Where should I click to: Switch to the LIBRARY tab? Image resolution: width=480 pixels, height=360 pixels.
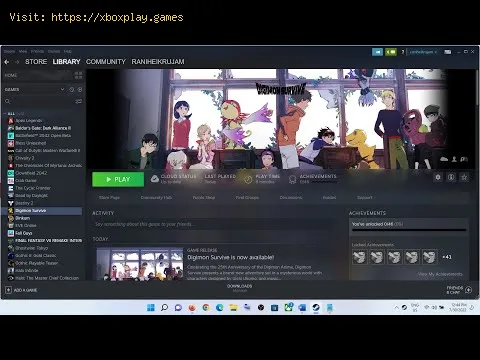66,62
